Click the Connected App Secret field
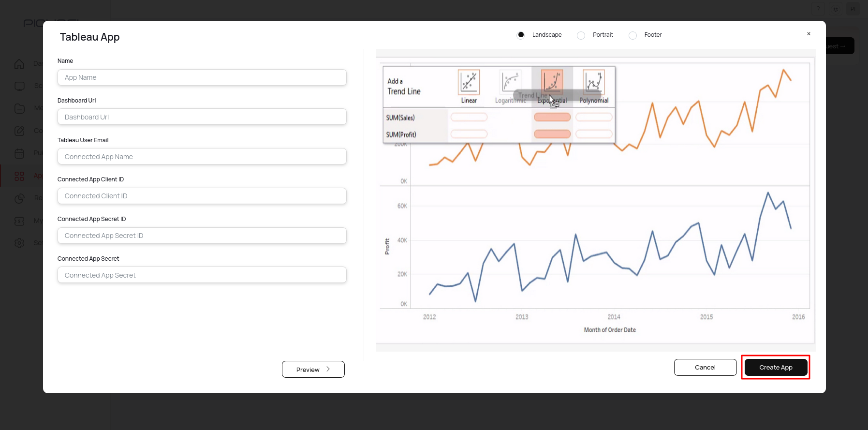The image size is (868, 430). point(202,275)
